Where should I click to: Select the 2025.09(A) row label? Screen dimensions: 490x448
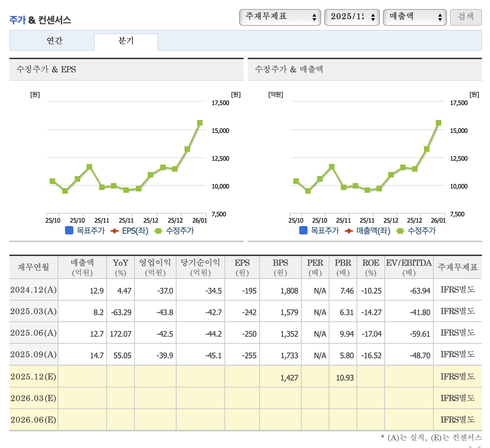[34, 354]
